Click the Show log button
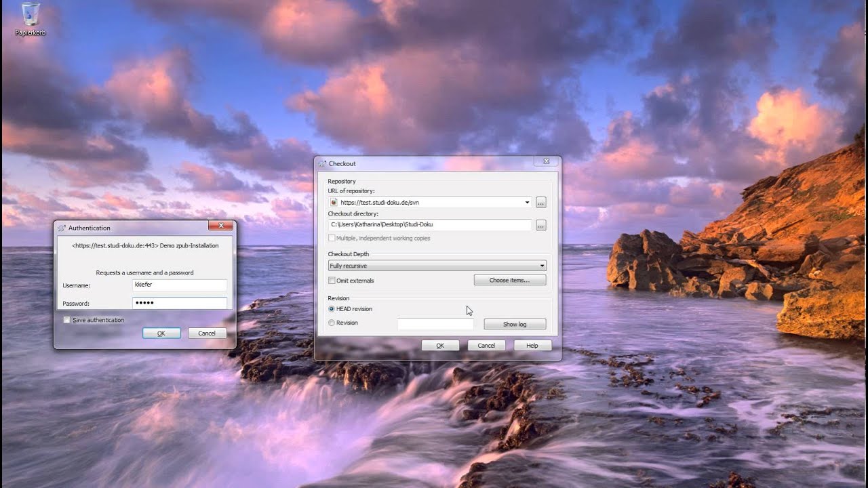 point(515,324)
